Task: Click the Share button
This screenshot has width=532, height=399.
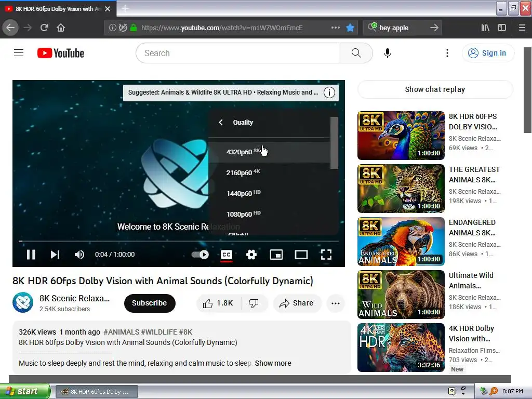Action: point(297,303)
